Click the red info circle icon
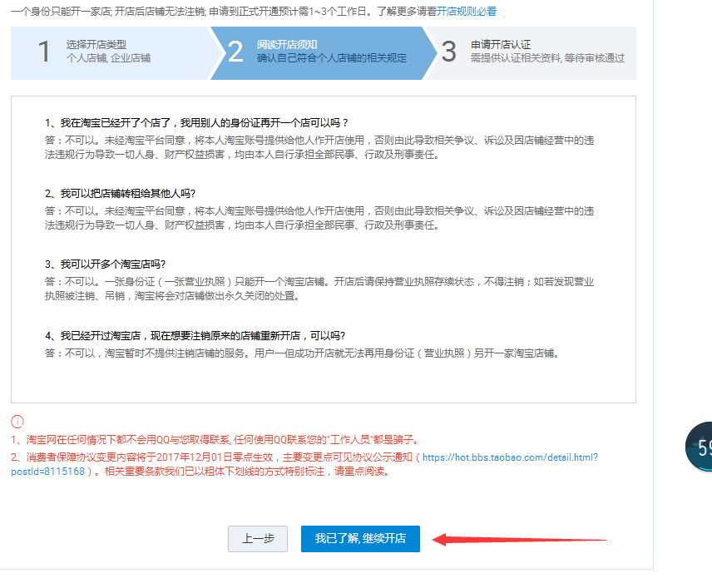Screen dimensions: 712x588 point(17,422)
